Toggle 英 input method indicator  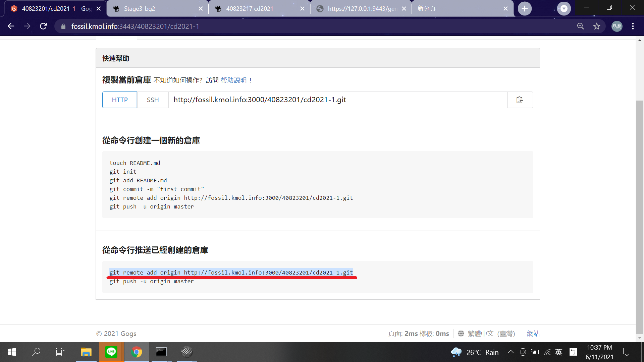[559, 352]
